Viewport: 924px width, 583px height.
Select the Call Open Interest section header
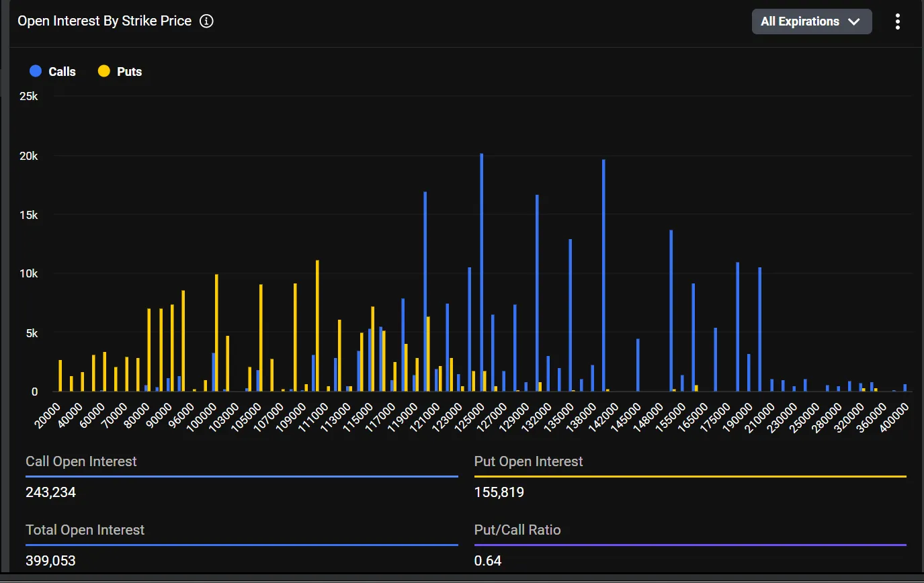[x=81, y=461]
